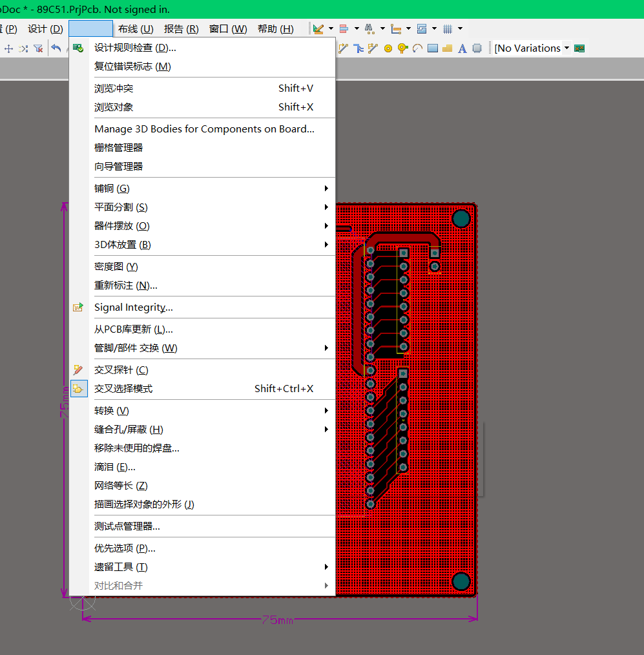The height and width of the screenshot is (655, 644).
Task: Click the design rule check icon in menu
Action: coord(78,48)
